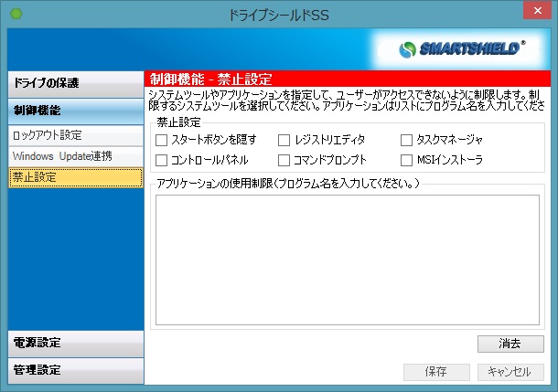Viewport: 558px width, 392px height.
Task: Select ロックアウト設定 in the sidebar
Action: [75, 135]
